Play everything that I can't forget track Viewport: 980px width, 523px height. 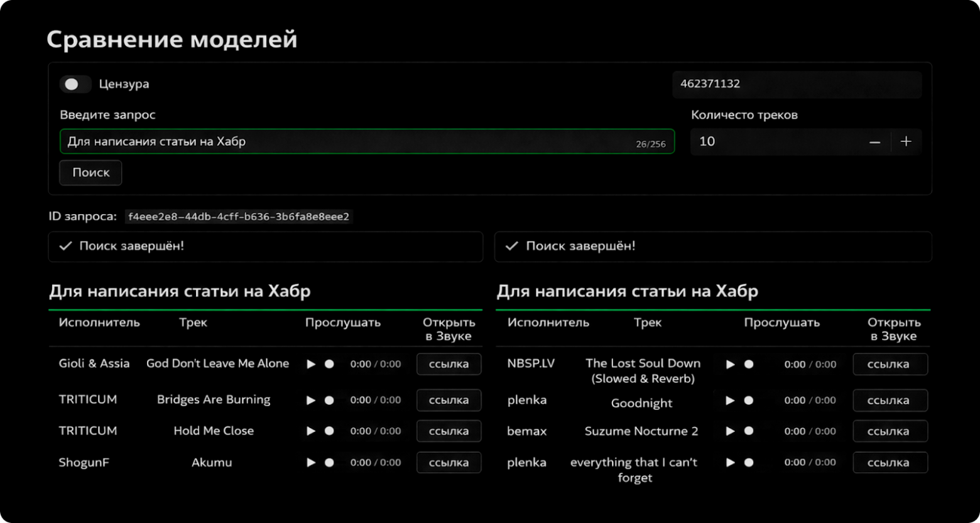click(x=730, y=463)
